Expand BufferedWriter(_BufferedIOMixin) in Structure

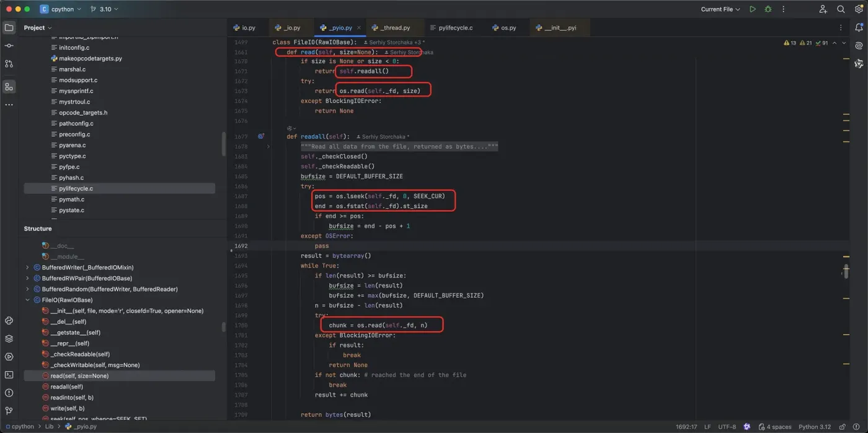click(x=27, y=268)
